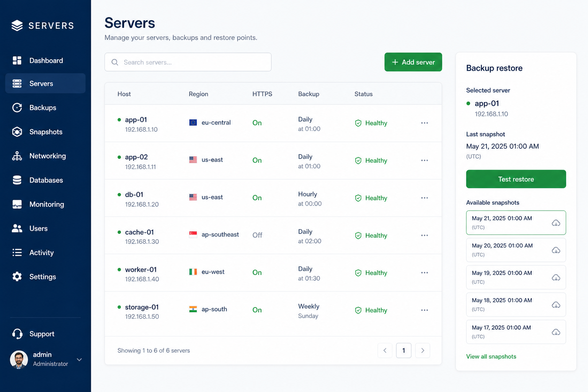This screenshot has width=588, height=392.
Task: Download the May 17, 2025 snapshot
Action: (x=556, y=332)
